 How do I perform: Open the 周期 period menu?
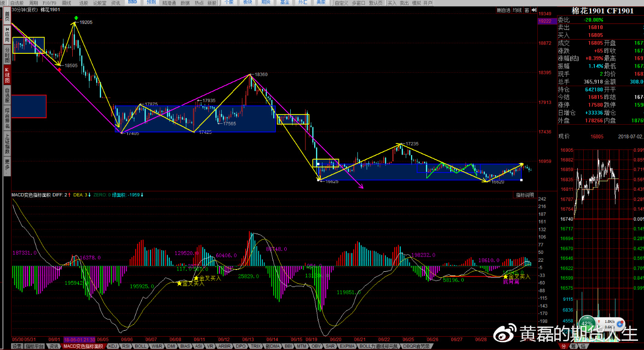click(x=34, y=3)
